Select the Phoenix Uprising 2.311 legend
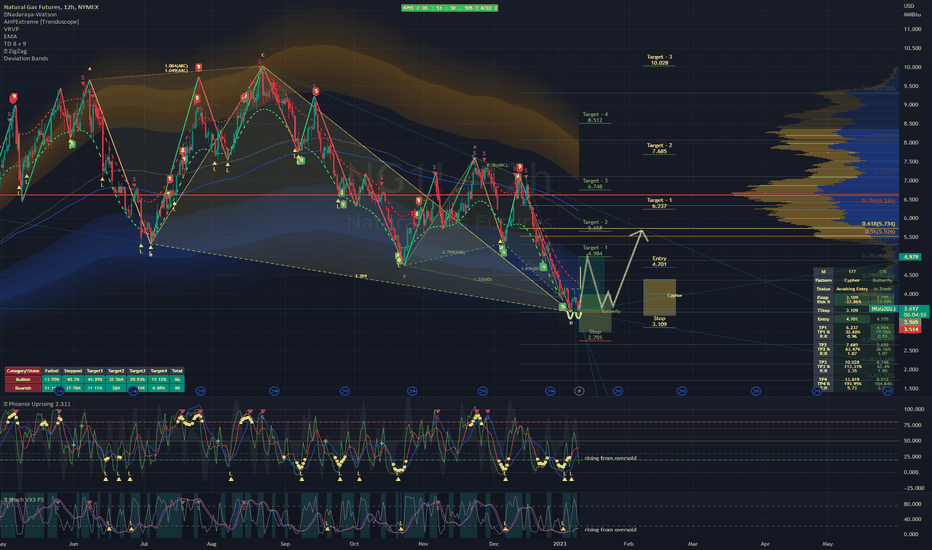The image size is (932, 550). (37, 404)
